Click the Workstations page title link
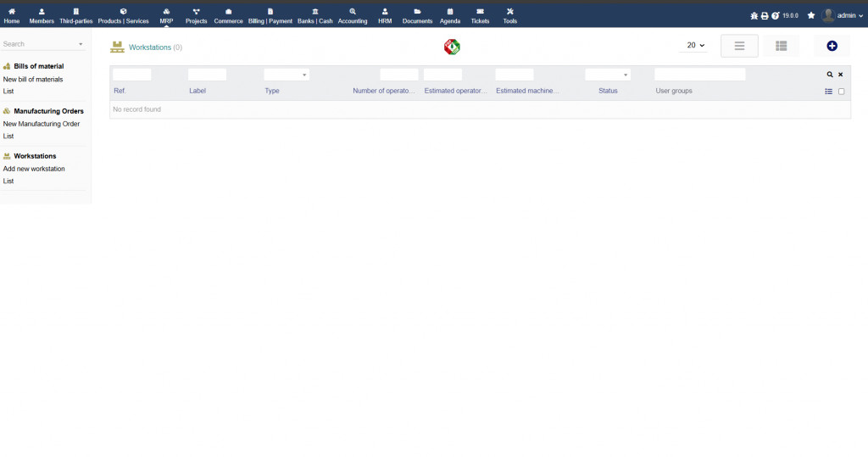This screenshot has height=457, width=868. pyautogui.click(x=150, y=47)
